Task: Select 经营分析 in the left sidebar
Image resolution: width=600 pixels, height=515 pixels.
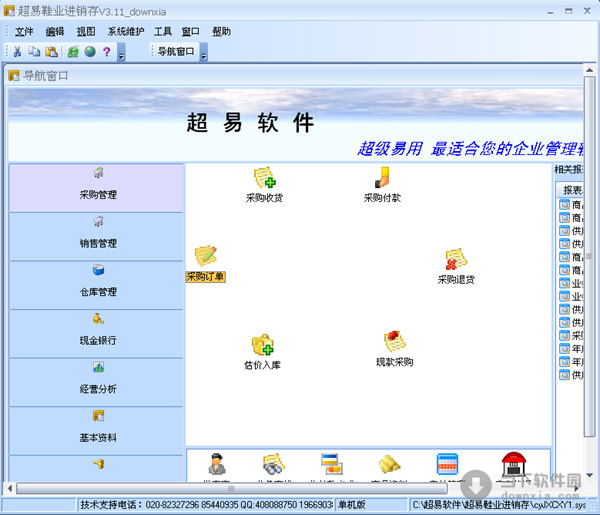Action: tap(97, 382)
